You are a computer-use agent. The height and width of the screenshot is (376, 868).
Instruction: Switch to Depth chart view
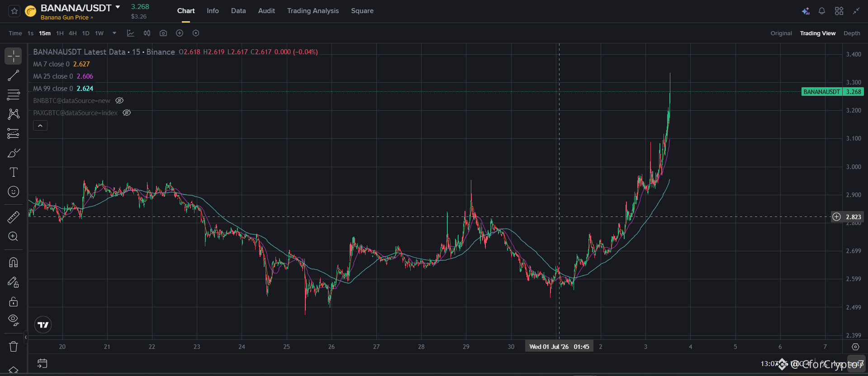point(852,33)
